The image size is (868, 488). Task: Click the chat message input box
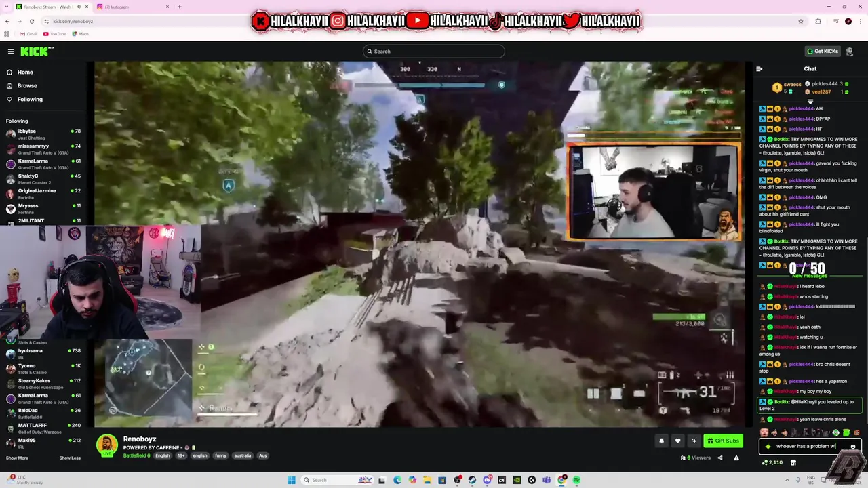pyautogui.click(x=810, y=447)
